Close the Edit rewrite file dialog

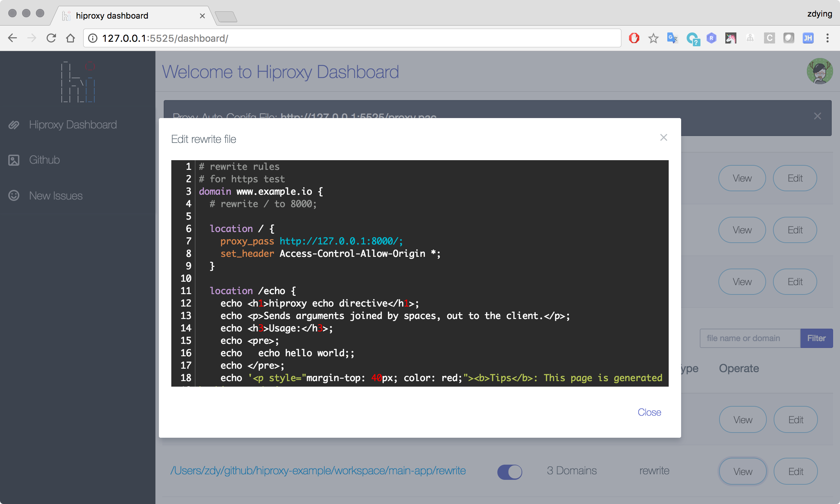[664, 137]
